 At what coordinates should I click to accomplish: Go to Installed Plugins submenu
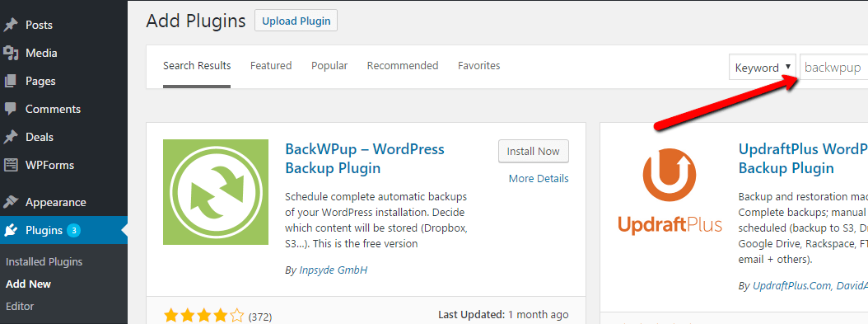pos(44,261)
